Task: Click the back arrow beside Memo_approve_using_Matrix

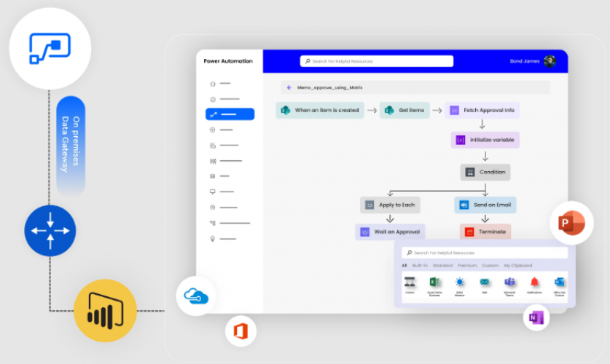Action: coord(289,87)
